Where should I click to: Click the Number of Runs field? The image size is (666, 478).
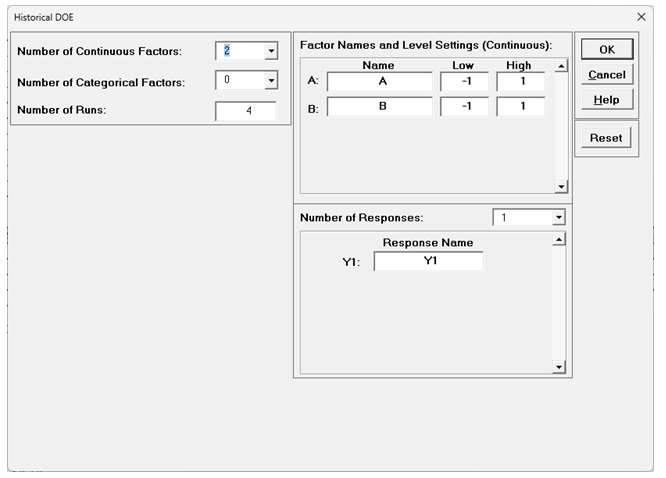point(246,111)
